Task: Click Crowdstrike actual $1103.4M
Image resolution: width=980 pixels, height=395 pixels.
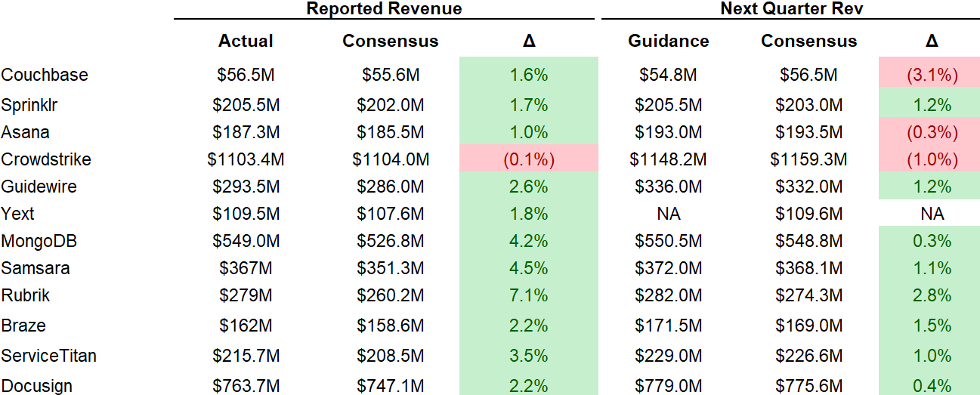Action: pyautogui.click(x=246, y=159)
